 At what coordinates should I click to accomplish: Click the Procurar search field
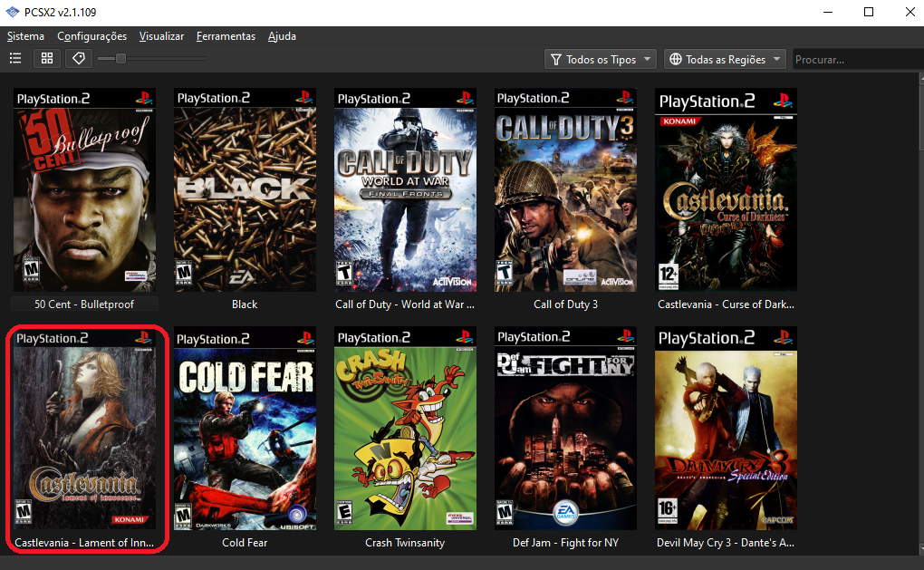click(856, 60)
